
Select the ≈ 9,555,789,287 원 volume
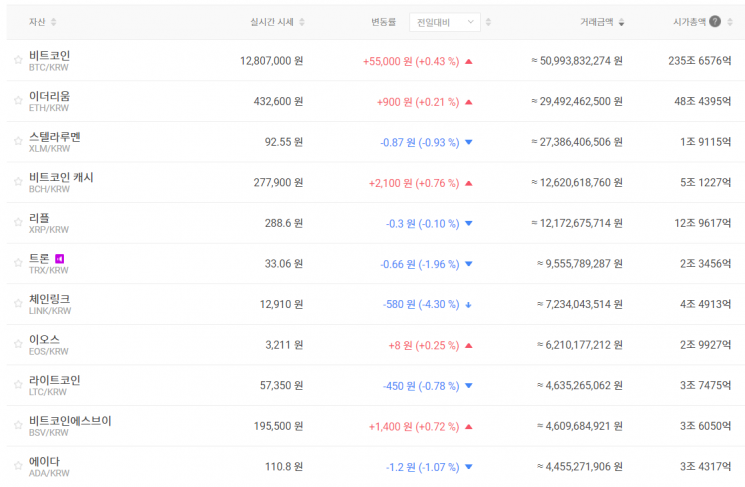(x=580, y=264)
